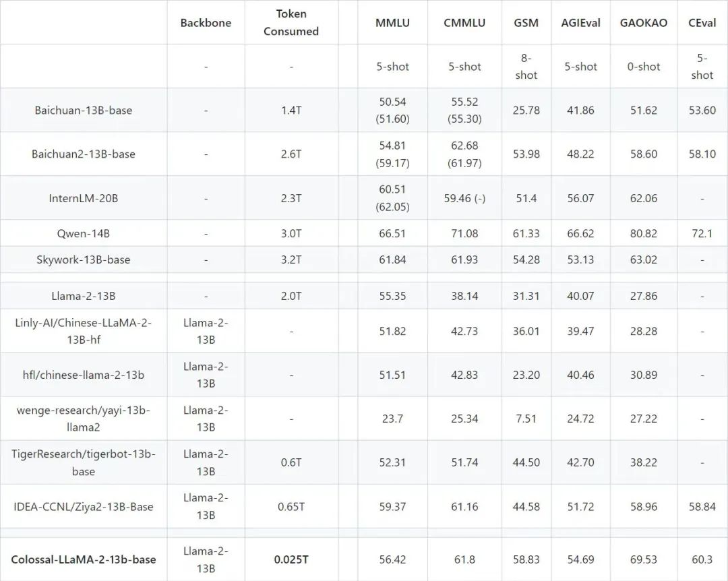This screenshot has height=581, width=728.
Task: Click the Qwen-14B model name
Action: click(84, 233)
